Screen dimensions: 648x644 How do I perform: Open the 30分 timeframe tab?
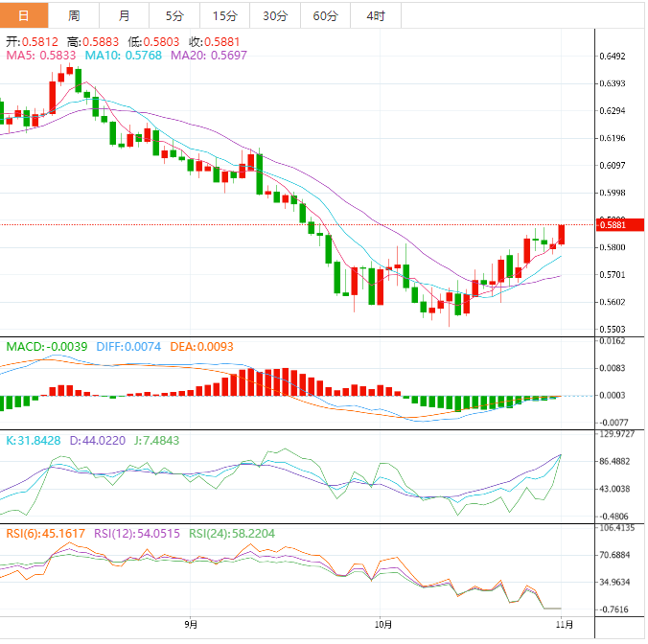275,15
